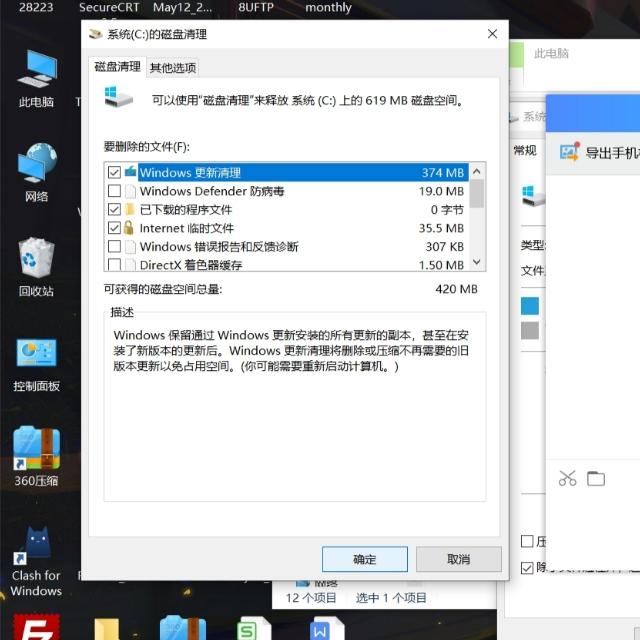This screenshot has width=640, height=640.
Task: Select the Windows Defender 防病毒 row text
Action: (x=211, y=191)
